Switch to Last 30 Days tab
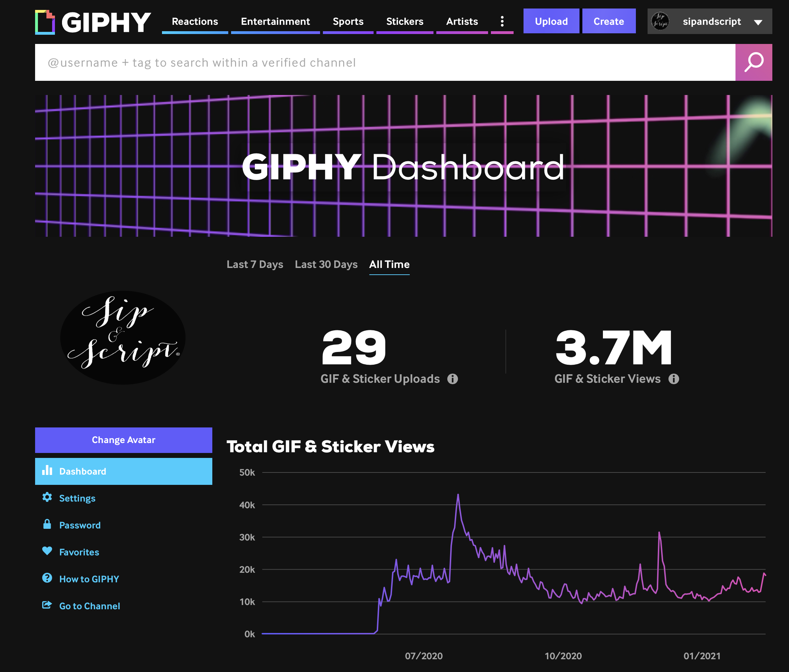The height and width of the screenshot is (672, 789). [x=326, y=264]
